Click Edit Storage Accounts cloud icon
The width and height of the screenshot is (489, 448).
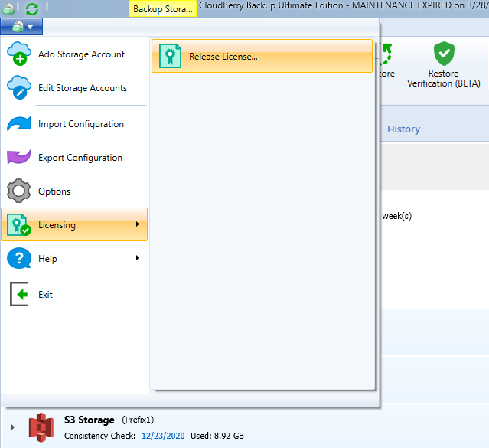click(19, 87)
